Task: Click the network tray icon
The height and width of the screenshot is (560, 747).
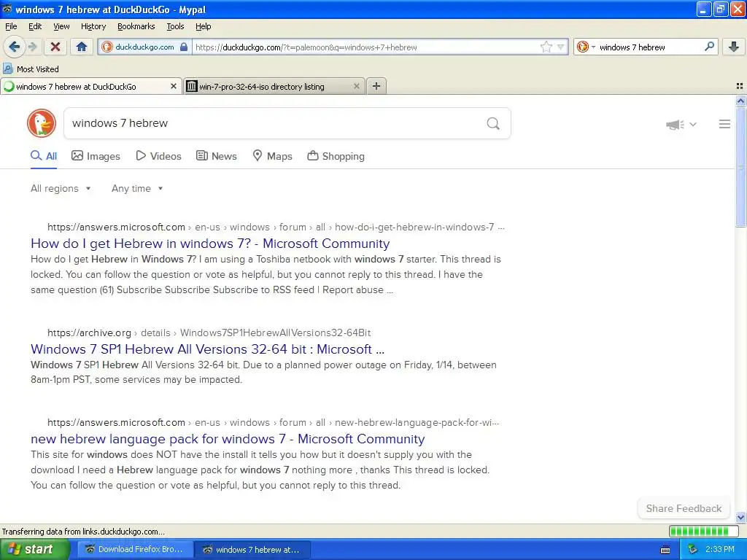Action: [692, 550]
